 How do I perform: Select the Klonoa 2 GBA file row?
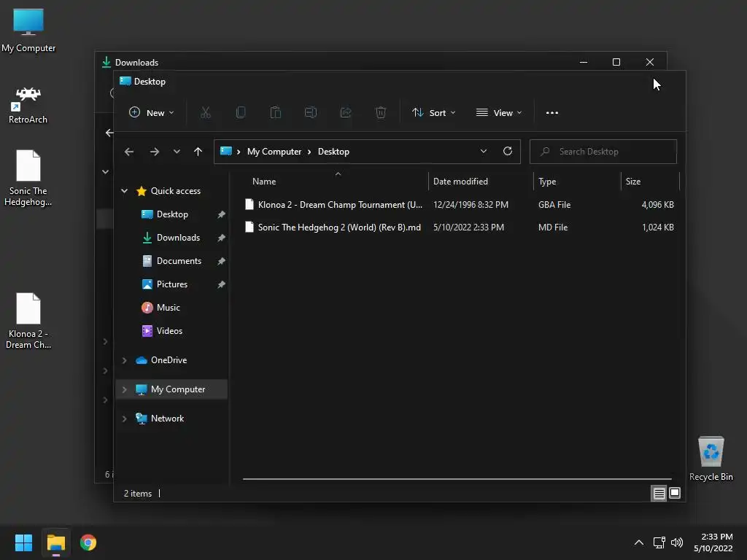click(460, 205)
